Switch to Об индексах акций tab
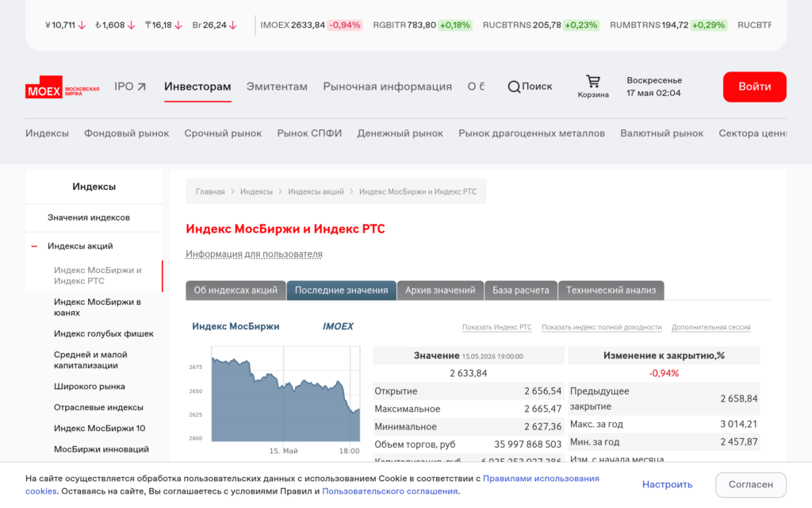This screenshot has width=812, height=508. [236, 291]
